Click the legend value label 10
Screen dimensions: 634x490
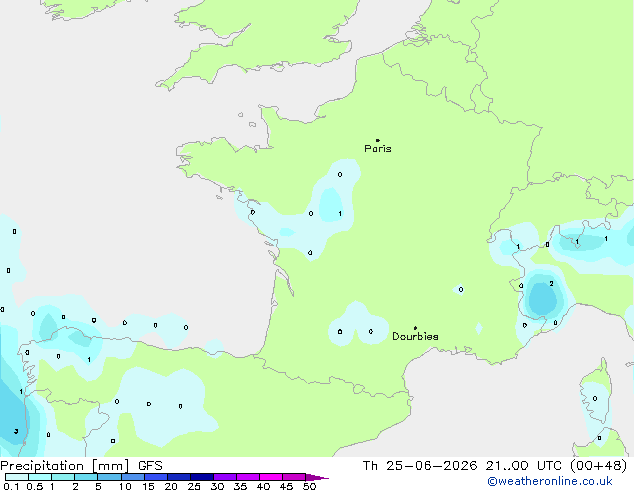point(125,486)
